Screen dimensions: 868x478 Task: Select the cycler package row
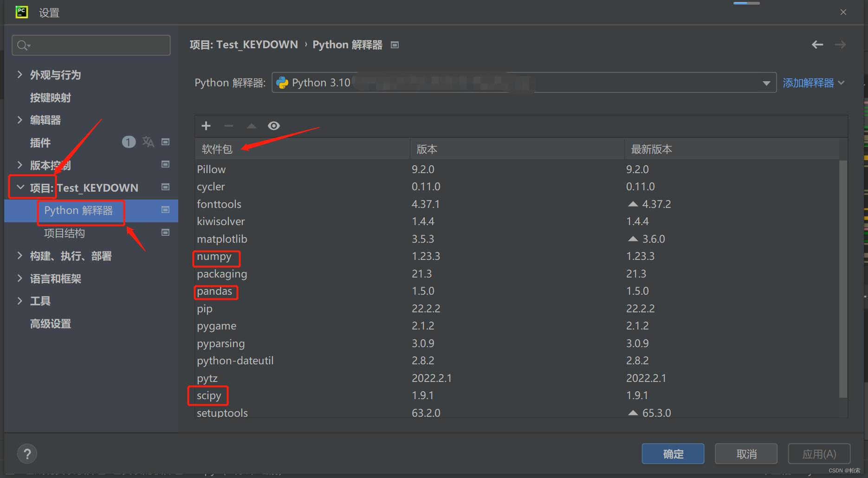click(517, 187)
